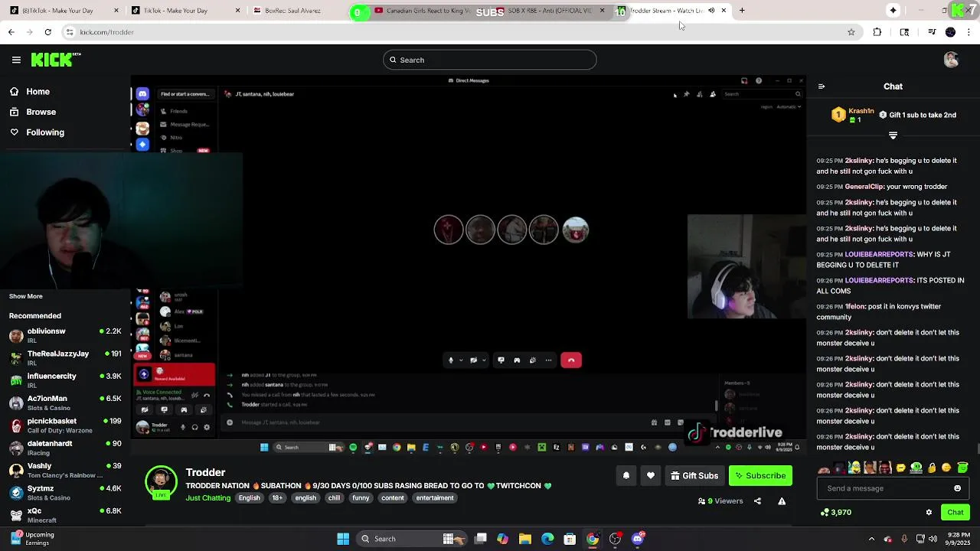Click the green Subscribe button

point(760,476)
